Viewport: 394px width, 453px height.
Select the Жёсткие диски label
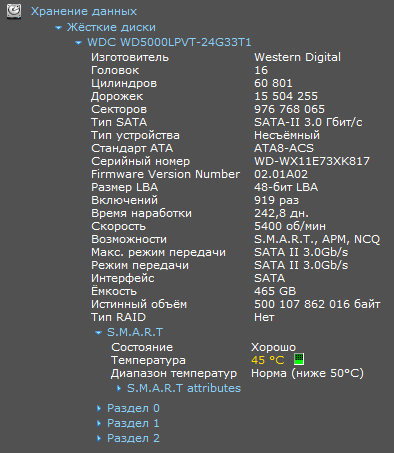(111, 27)
